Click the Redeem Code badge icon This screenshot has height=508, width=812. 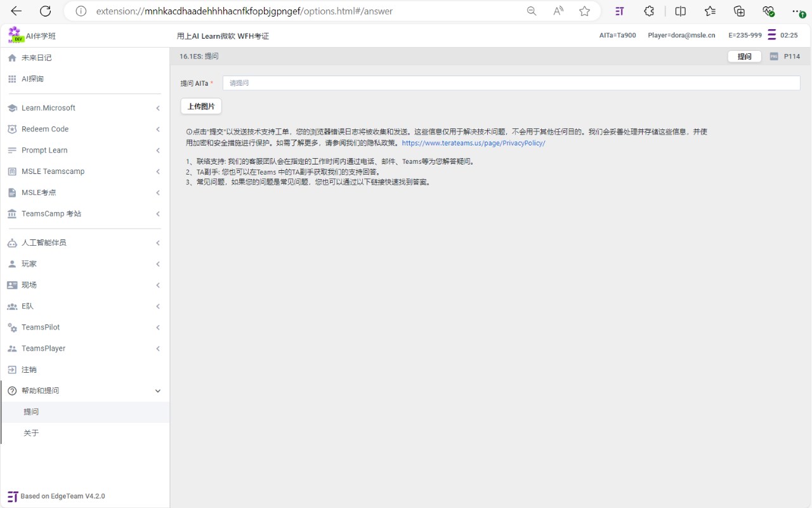(12, 129)
